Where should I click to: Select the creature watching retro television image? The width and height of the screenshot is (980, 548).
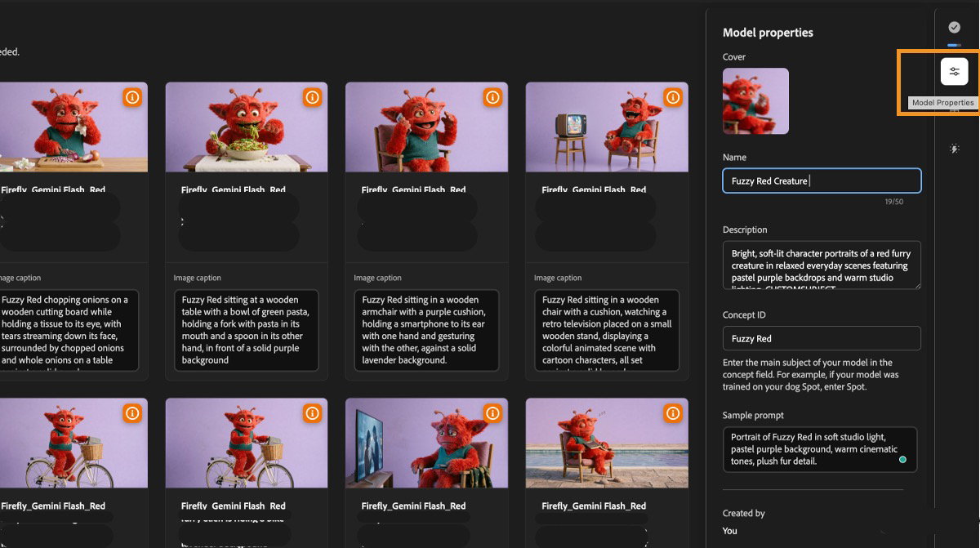point(607,127)
